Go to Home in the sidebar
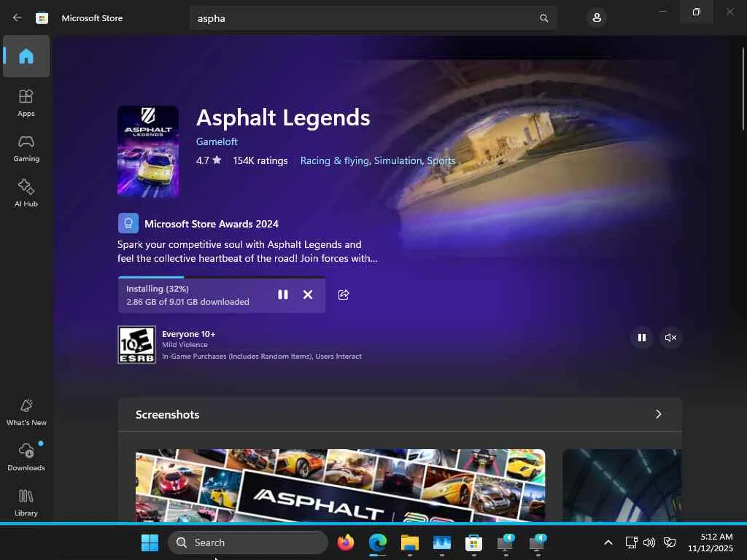This screenshot has width=747, height=560. click(26, 56)
